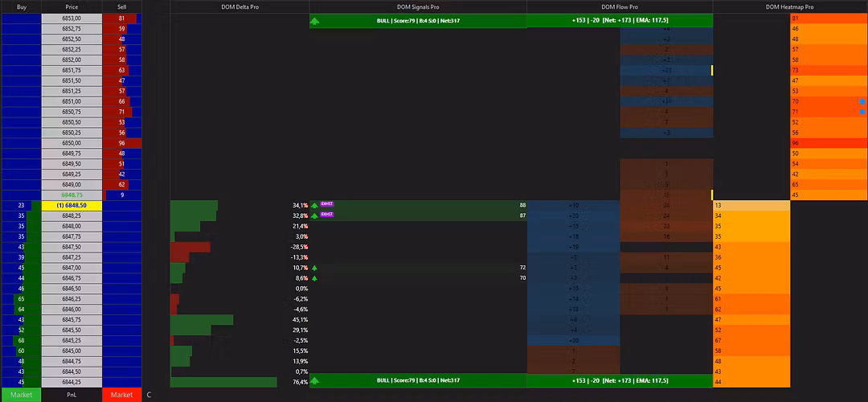The image size is (868, 402).
Task: Click the red heatmap cell showing 96
Action: tap(829, 143)
